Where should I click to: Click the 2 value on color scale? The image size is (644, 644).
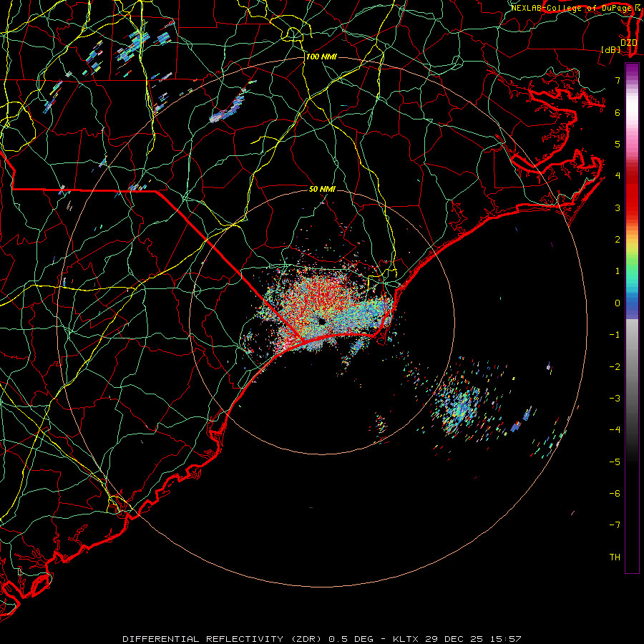(618, 239)
